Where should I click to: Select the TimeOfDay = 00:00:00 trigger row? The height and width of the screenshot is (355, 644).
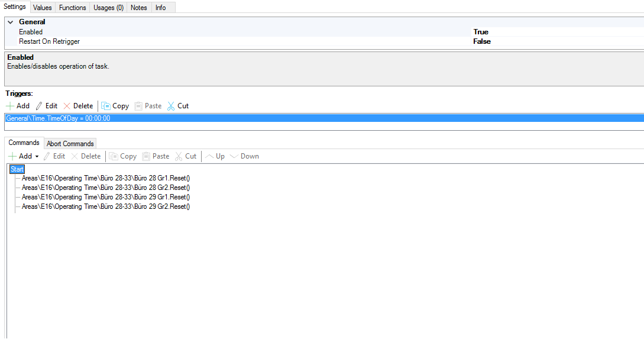(x=58, y=118)
